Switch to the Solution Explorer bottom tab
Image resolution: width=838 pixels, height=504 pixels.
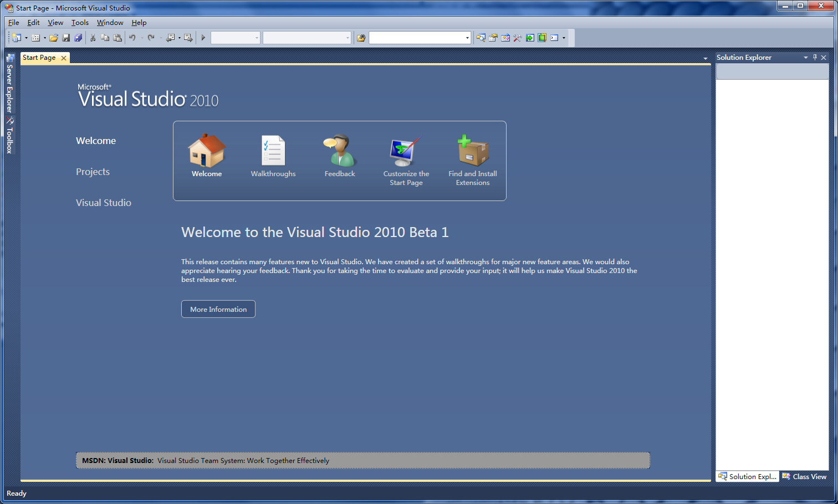coord(748,476)
